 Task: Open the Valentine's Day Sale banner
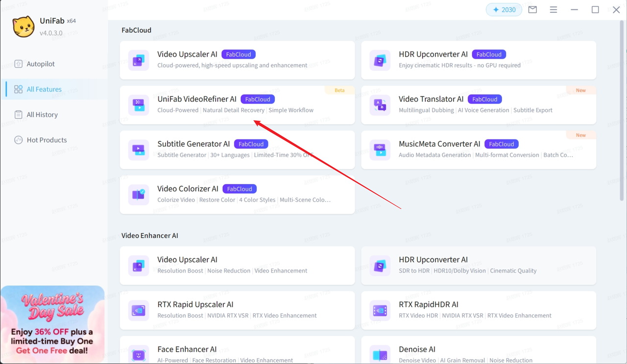(52, 324)
